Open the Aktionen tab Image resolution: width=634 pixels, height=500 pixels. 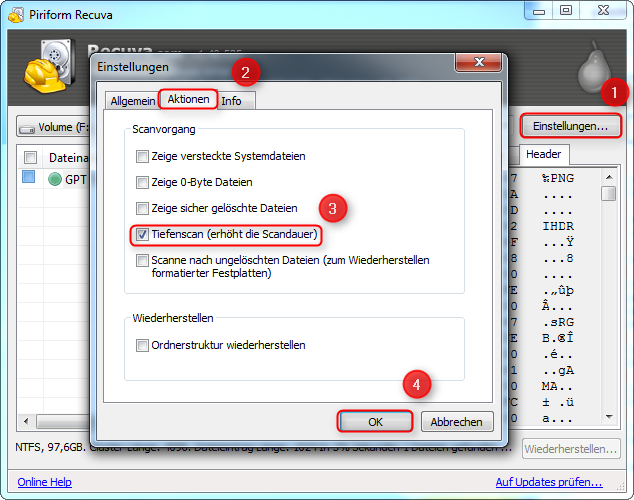click(188, 99)
